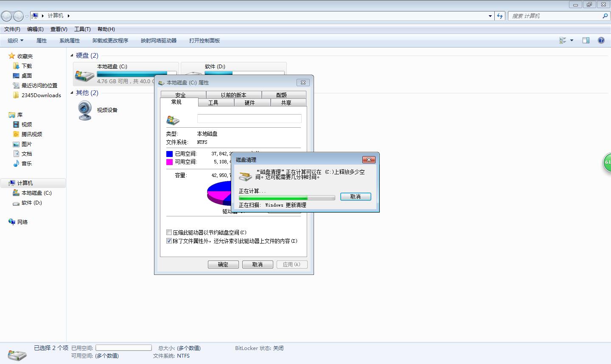Image resolution: width=611 pixels, height=364 pixels.
Task: Open the 帮助(H) menu
Action: 106,29
